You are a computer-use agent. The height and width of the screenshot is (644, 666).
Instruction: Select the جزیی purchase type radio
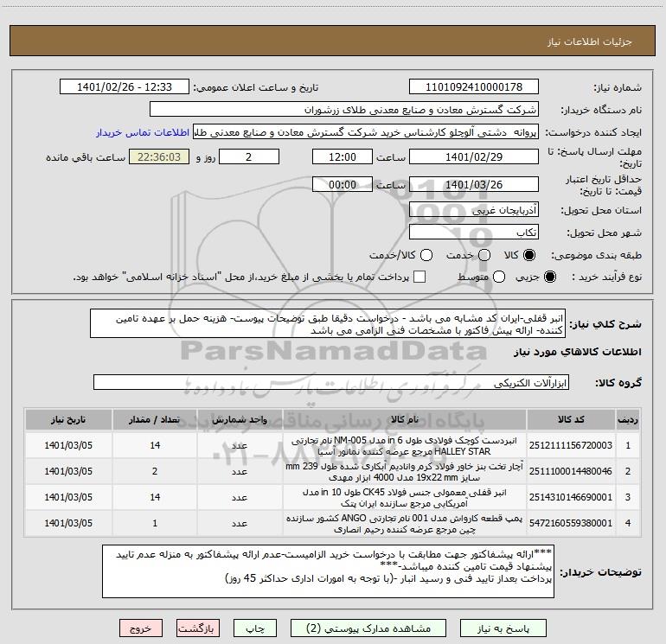pos(549,277)
